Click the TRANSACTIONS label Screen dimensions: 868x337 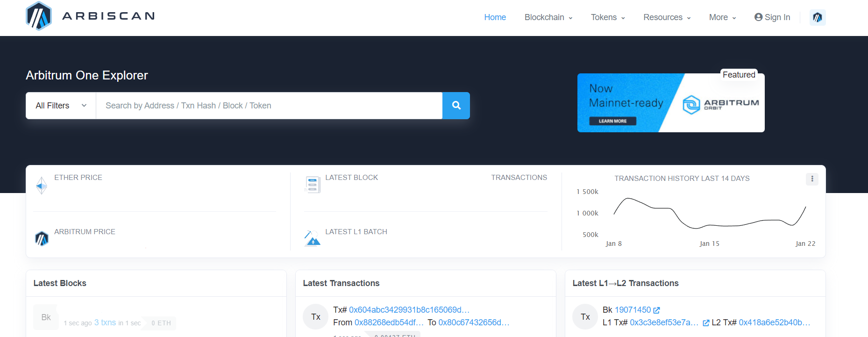click(x=519, y=178)
